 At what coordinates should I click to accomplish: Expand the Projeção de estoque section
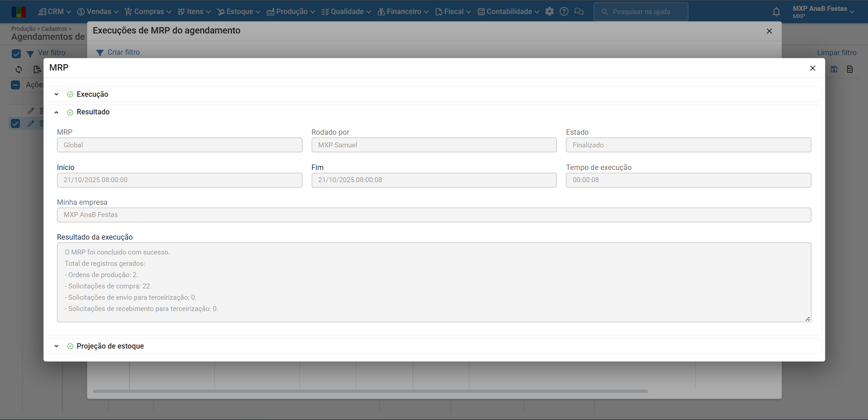point(56,346)
